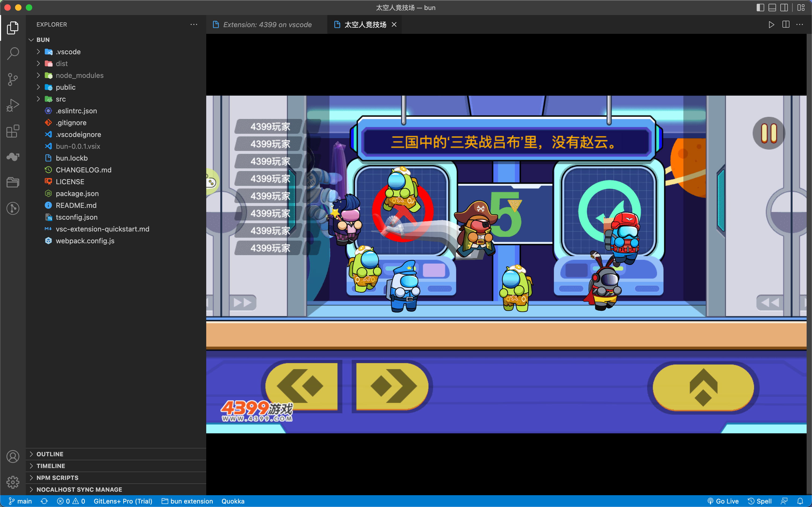Open the Search view in activity bar
Image resolution: width=812 pixels, height=507 pixels.
click(x=13, y=54)
